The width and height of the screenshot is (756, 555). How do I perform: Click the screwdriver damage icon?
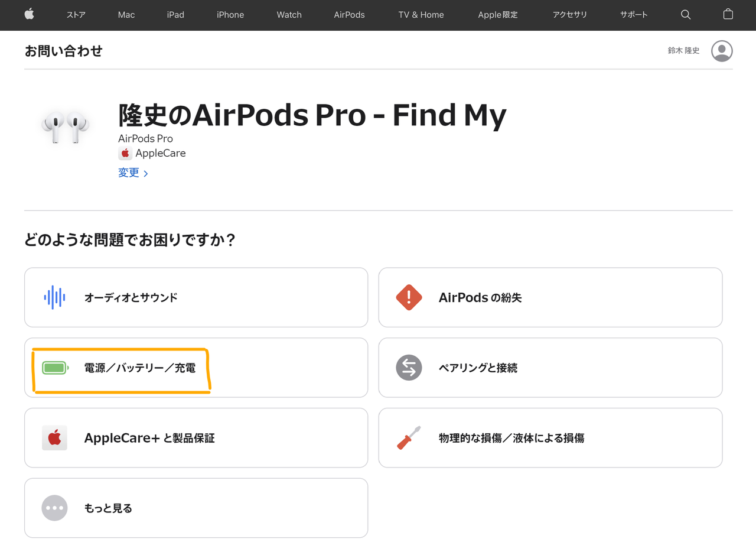click(409, 438)
